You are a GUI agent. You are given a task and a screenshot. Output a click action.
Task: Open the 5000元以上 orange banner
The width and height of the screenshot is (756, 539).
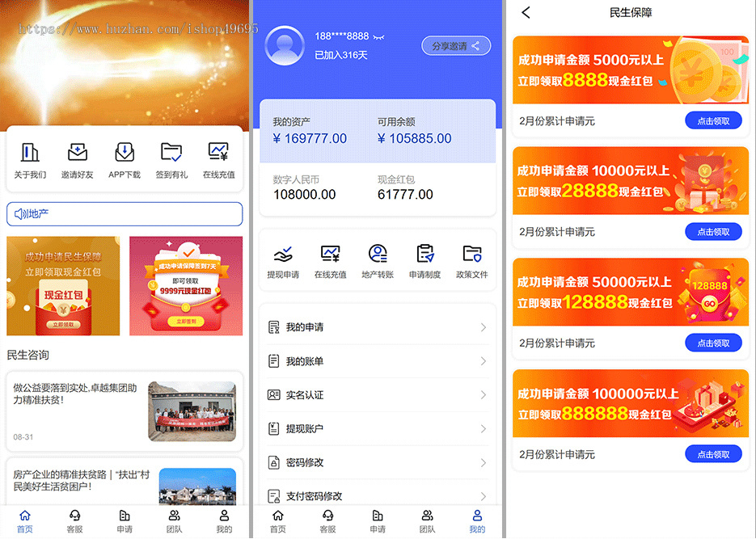pyautogui.click(x=631, y=69)
